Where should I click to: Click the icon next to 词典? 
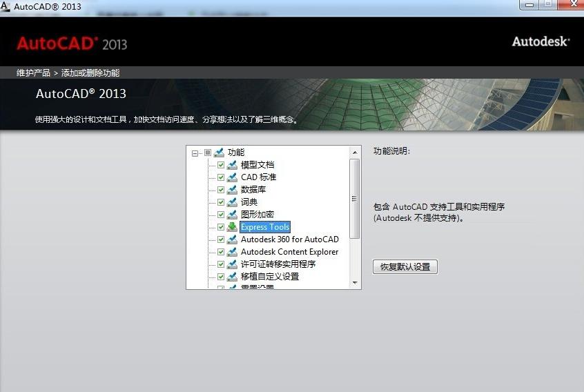232,202
